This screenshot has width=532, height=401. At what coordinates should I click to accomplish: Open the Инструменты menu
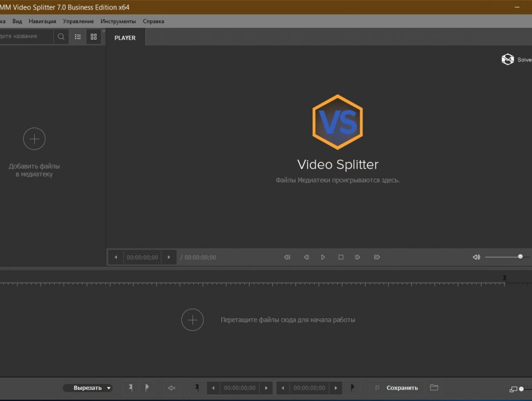click(118, 21)
